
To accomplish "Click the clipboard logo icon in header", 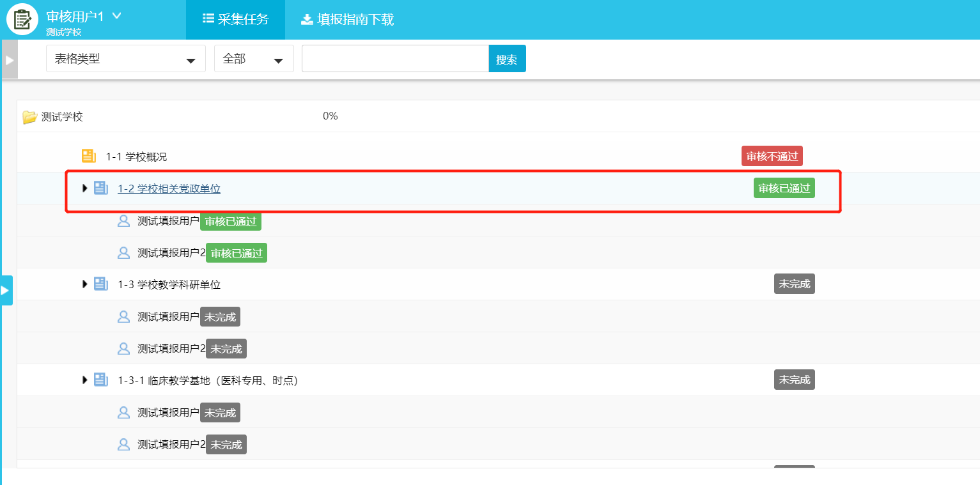I will click(22, 20).
